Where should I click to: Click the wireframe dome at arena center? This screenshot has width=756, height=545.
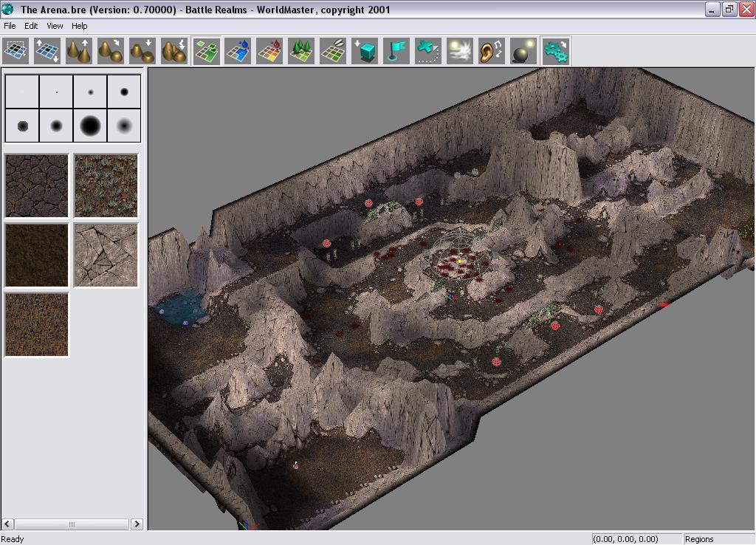458,253
